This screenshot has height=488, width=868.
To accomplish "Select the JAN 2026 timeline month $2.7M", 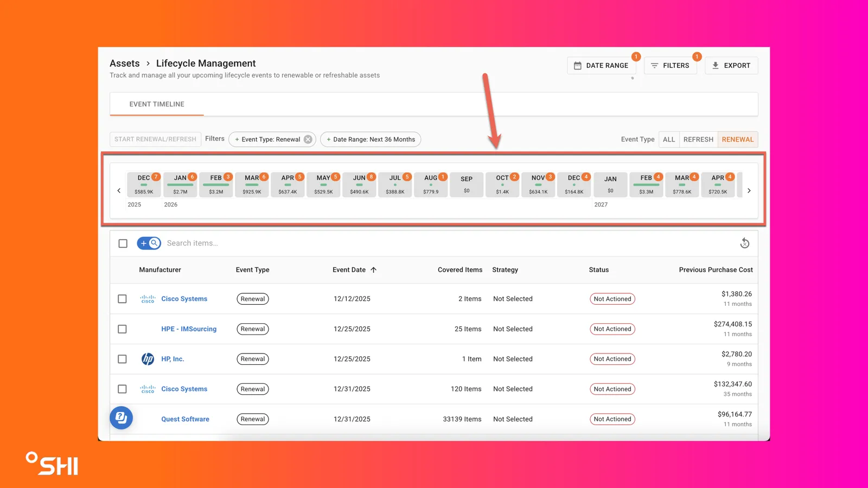I will [180, 184].
